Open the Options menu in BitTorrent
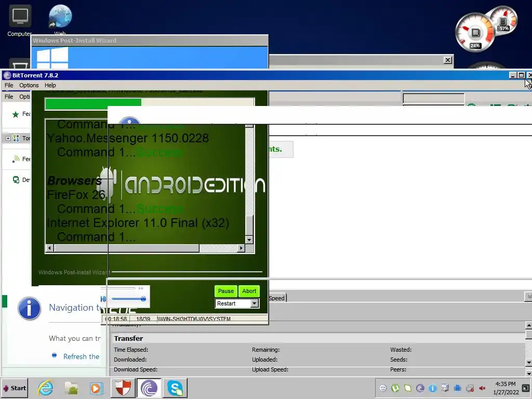 (29, 85)
